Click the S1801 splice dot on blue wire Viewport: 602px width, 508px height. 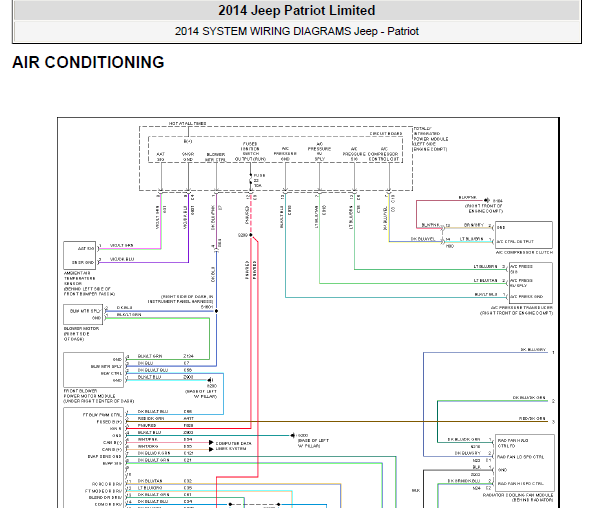tap(217, 311)
